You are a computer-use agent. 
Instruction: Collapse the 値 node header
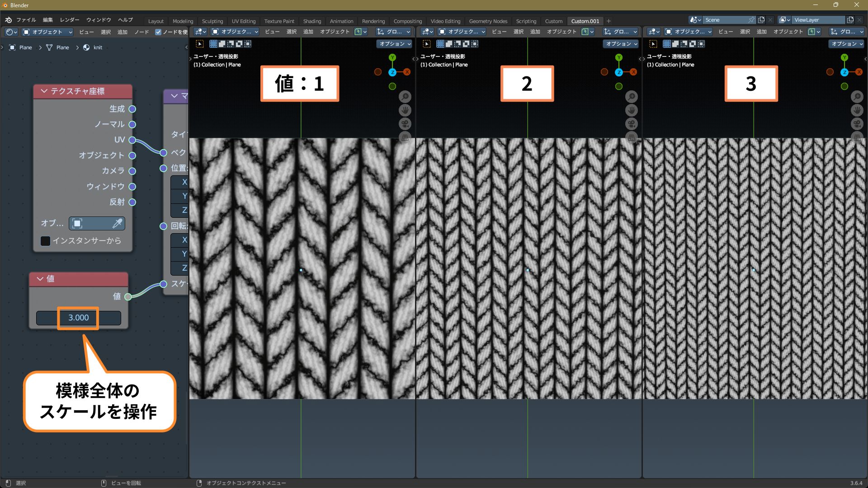[40, 279]
